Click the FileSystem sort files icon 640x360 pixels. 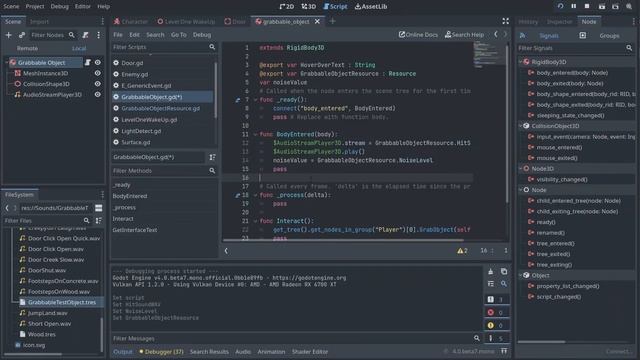(98, 220)
